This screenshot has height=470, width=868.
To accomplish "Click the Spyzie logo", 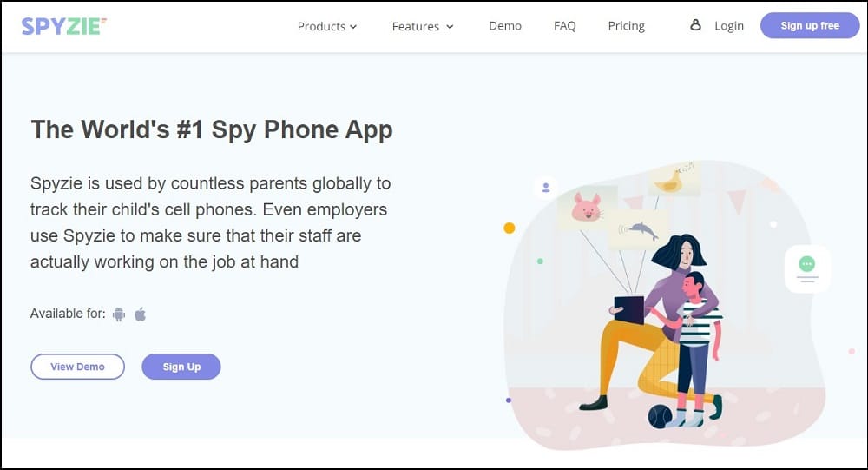I will pyautogui.click(x=63, y=26).
